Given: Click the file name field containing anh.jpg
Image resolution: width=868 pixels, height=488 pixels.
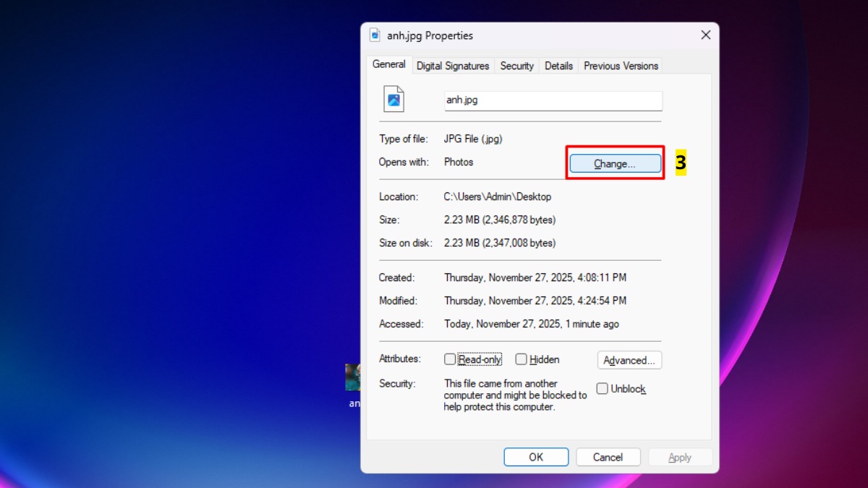Looking at the screenshot, I should (x=553, y=100).
